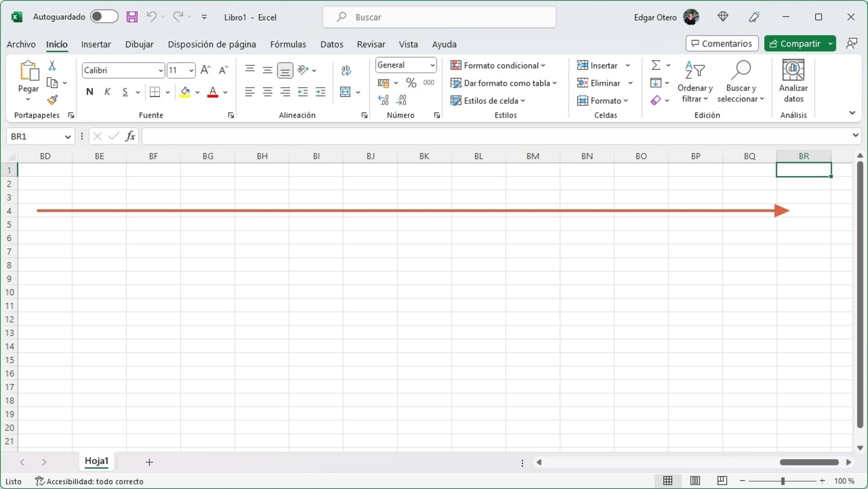Open the Name Box BR1 dropdown arrow
The width and height of the screenshot is (868, 489).
click(x=69, y=136)
